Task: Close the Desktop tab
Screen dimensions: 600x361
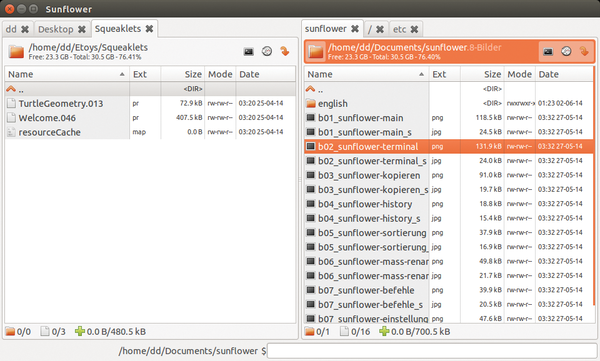Action: coord(82,29)
